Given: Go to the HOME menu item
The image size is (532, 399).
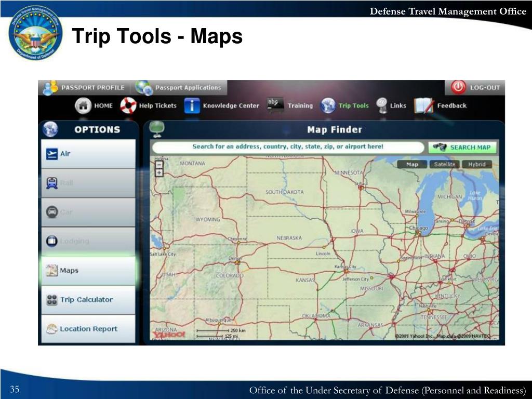Looking at the screenshot, I should point(103,105).
